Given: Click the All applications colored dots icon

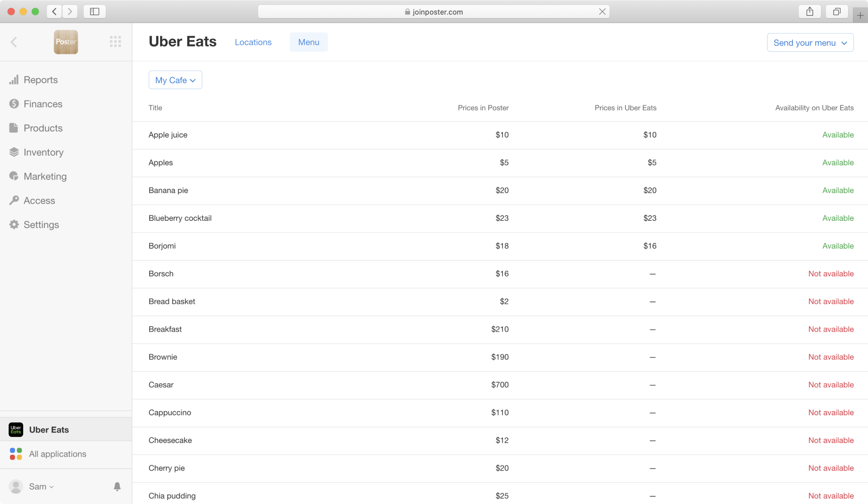Looking at the screenshot, I should pyautogui.click(x=16, y=454).
